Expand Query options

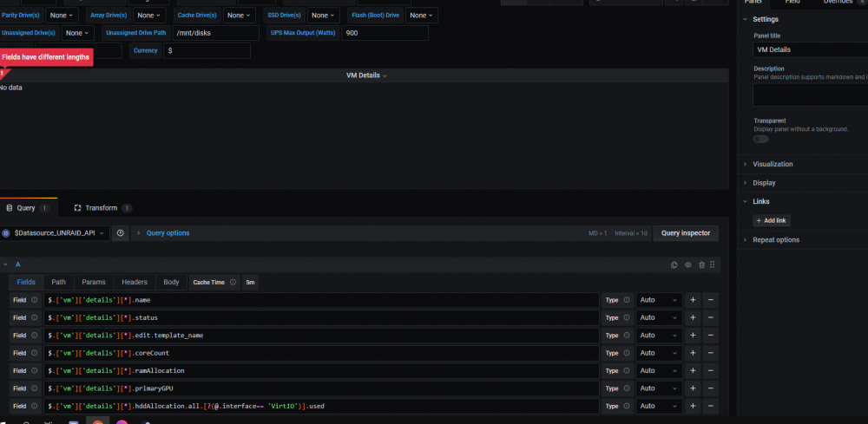168,233
